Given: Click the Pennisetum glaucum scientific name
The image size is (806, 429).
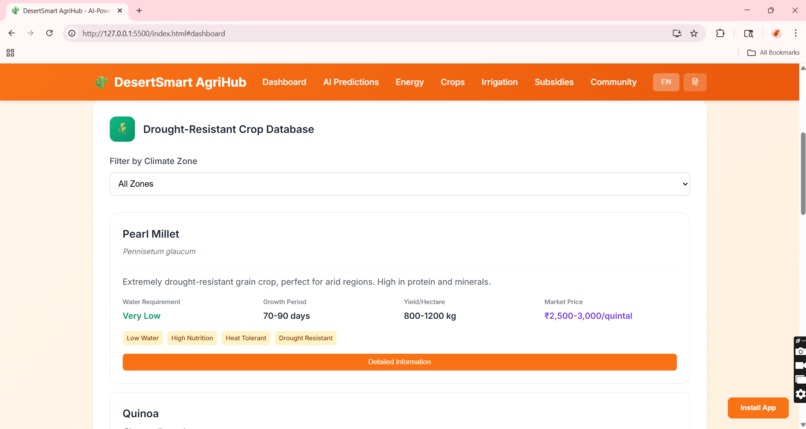Looking at the screenshot, I should (159, 252).
